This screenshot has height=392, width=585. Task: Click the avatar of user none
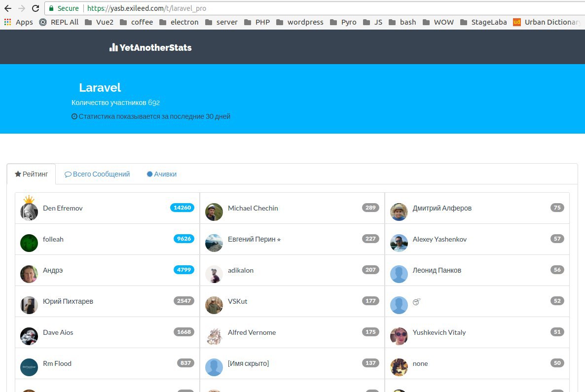point(399,367)
